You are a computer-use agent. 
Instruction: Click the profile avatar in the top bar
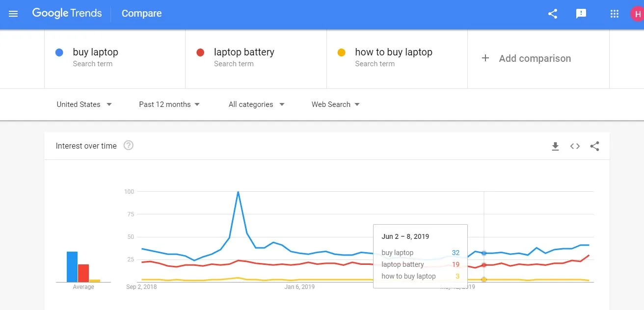click(637, 14)
